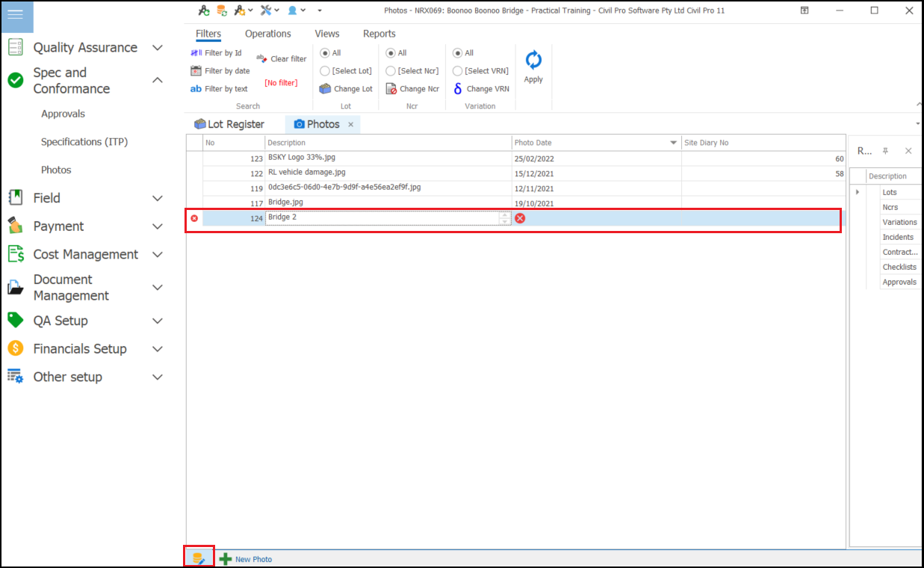Close the Photos tab
The height and width of the screenshot is (568, 924).
[x=351, y=124]
